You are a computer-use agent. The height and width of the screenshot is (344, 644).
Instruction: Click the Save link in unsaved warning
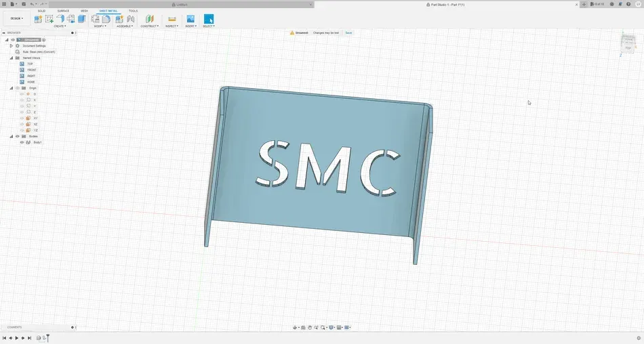(348, 33)
